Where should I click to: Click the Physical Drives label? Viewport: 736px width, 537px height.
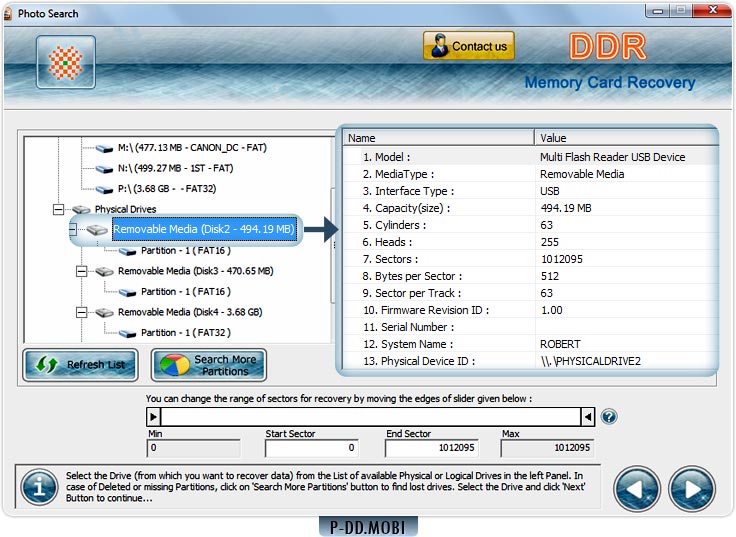[125, 209]
